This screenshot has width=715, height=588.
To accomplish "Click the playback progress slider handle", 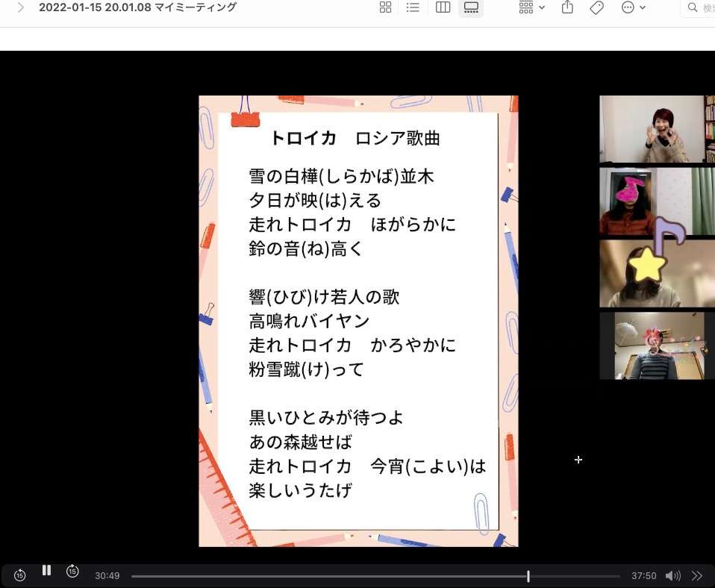I will [x=528, y=576].
